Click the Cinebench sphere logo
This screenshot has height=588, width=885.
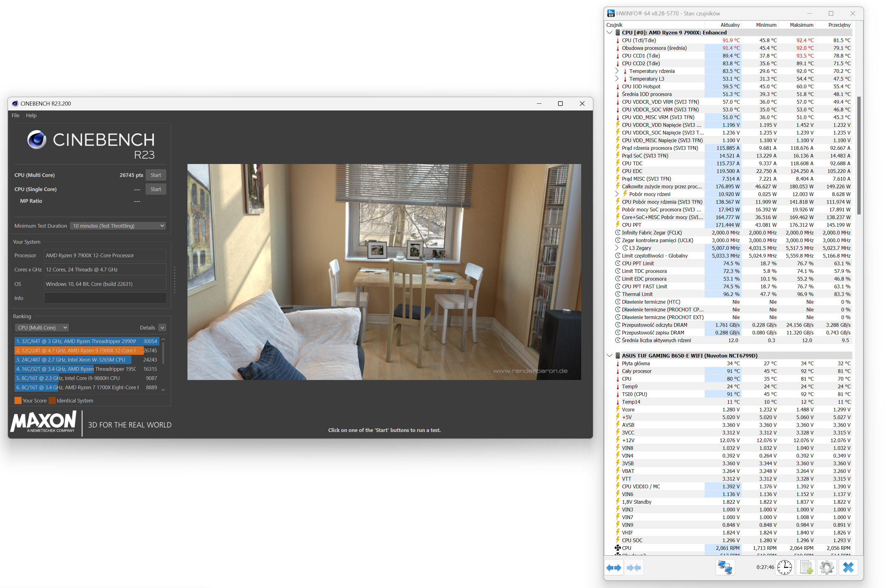tap(37, 139)
